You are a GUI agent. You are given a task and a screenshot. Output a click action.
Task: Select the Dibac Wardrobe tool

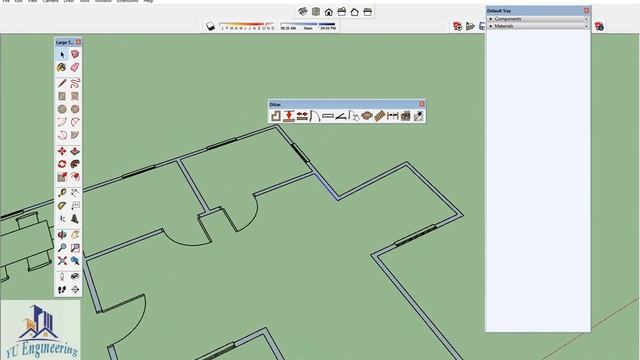click(x=341, y=116)
